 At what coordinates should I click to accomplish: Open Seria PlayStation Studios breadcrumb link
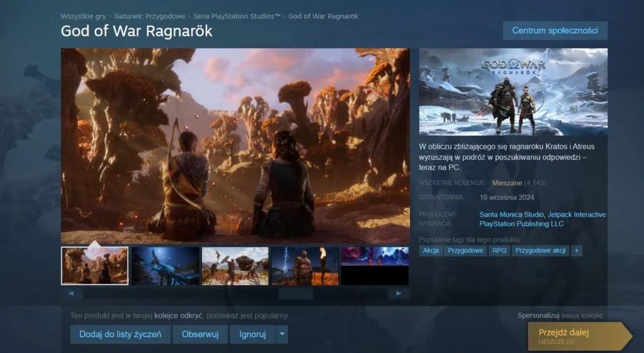236,16
